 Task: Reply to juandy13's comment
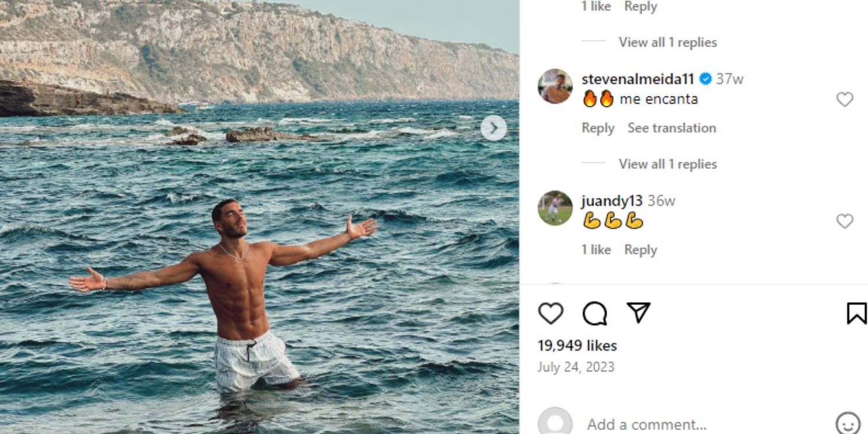point(640,249)
